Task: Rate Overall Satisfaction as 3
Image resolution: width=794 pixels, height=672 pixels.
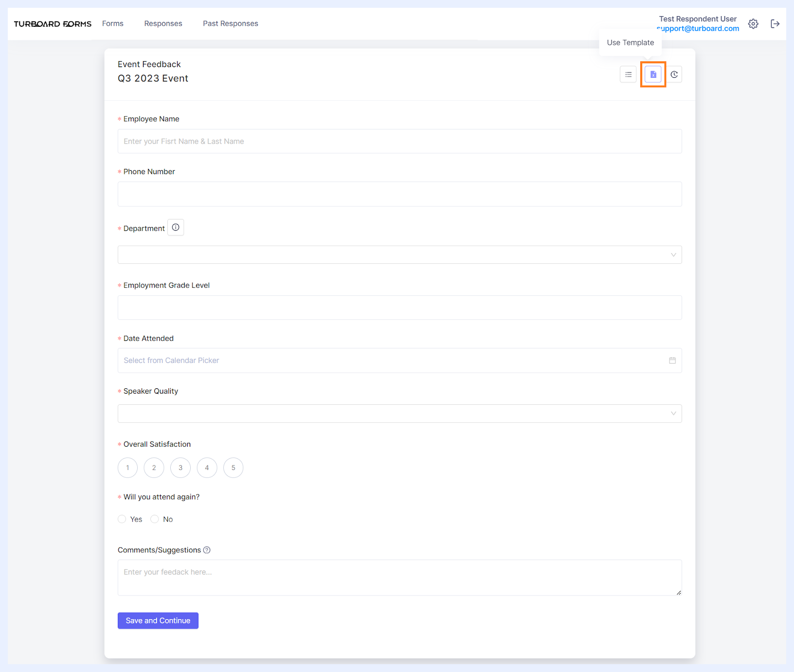Action: [x=180, y=468]
